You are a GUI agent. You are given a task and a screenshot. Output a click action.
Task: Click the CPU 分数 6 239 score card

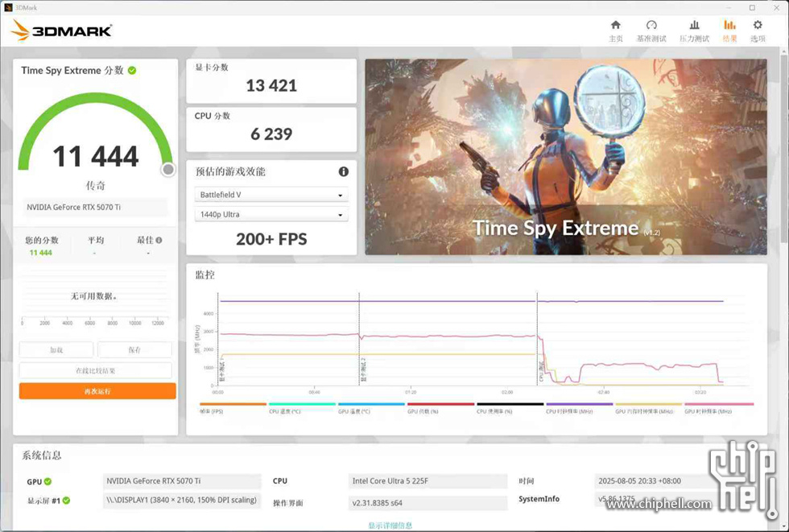[271, 130]
